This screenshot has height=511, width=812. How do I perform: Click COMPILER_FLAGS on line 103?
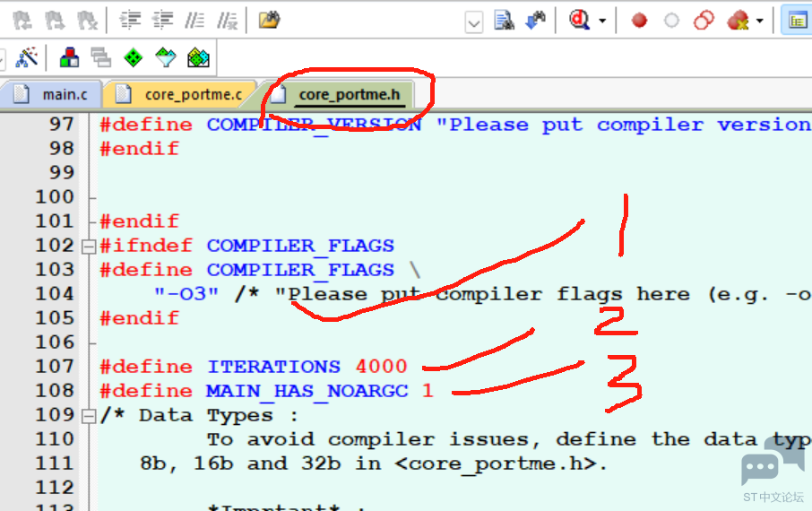click(x=300, y=271)
